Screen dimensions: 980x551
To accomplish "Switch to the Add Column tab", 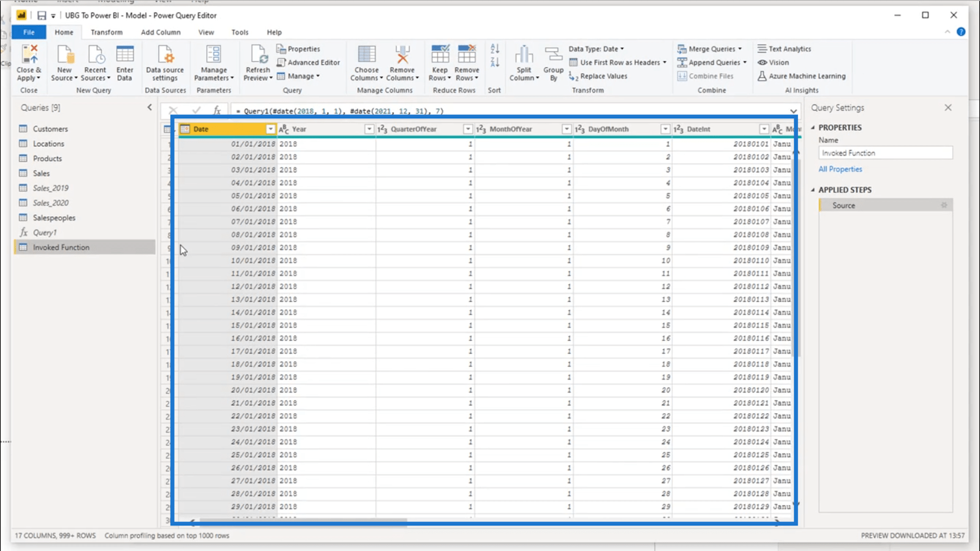I will 160,32.
